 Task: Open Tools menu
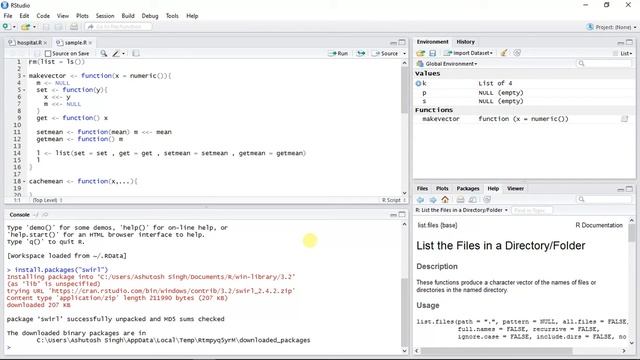172,16
